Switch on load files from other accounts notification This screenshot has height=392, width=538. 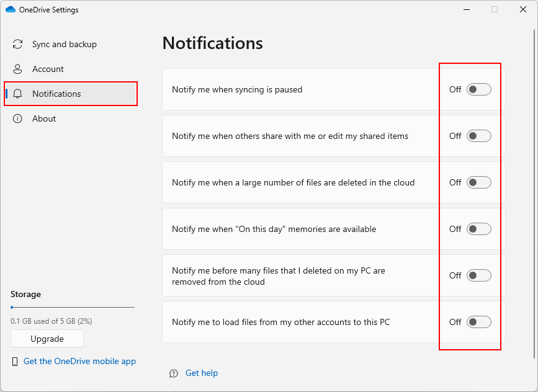(478, 322)
